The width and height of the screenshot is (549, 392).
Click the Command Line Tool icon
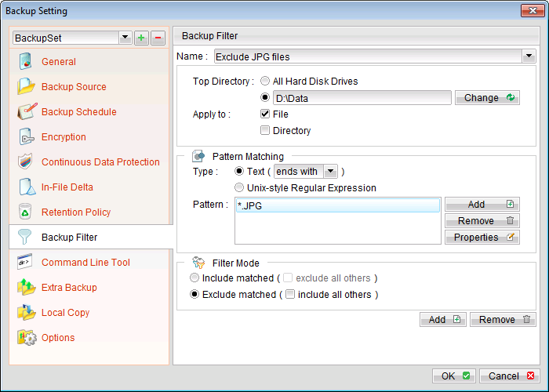[25, 262]
